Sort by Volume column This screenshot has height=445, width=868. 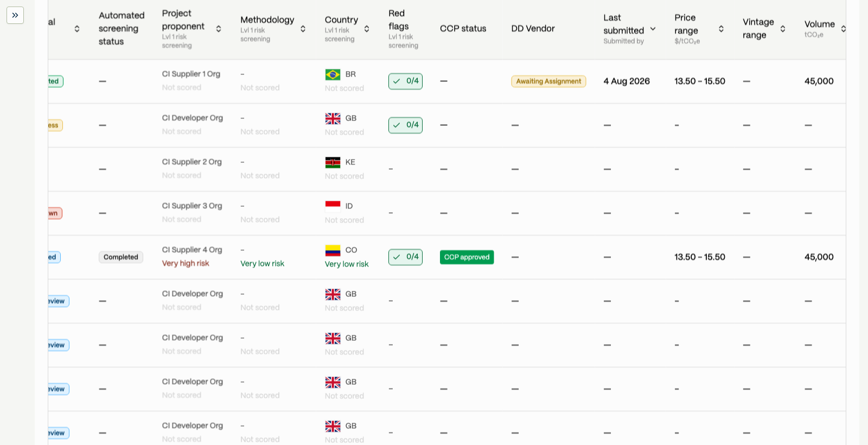[843, 29]
